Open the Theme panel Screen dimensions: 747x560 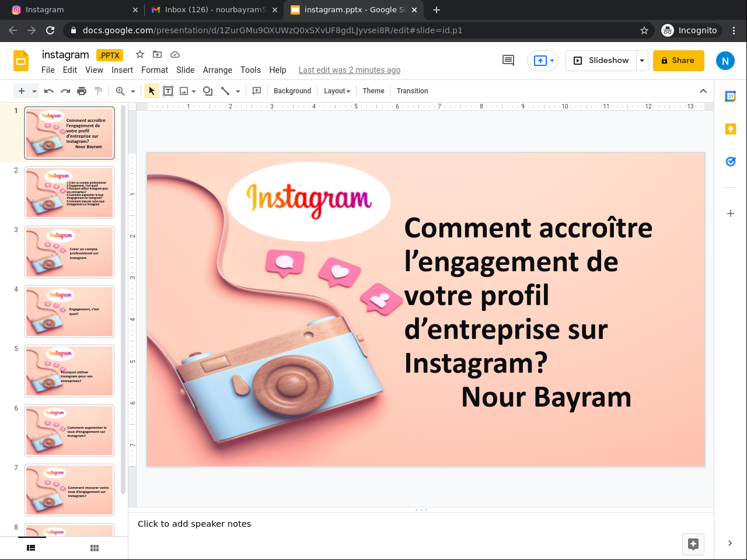(x=373, y=91)
